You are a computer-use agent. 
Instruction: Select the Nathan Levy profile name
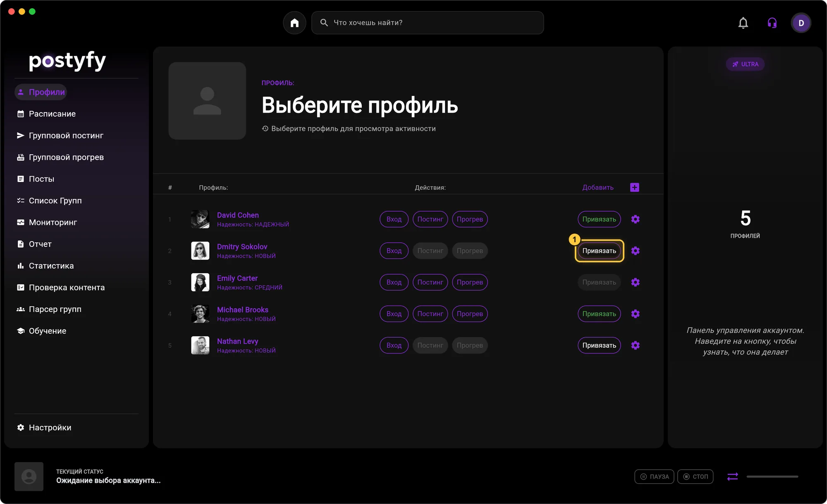point(237,341)
